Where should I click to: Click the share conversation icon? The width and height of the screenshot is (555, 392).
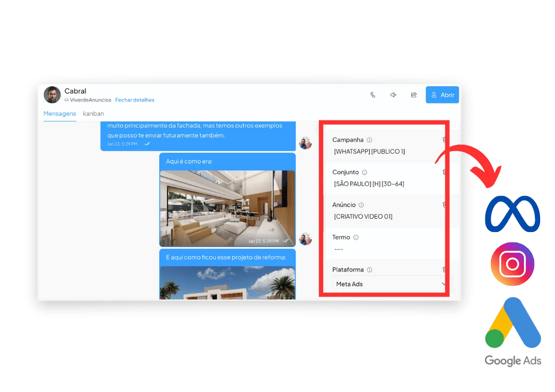pos(414,95)
